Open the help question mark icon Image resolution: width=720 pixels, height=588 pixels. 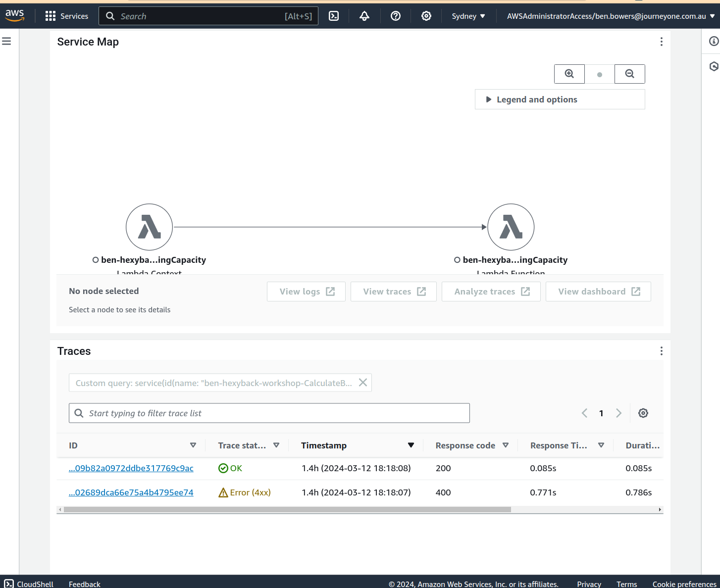pyautogui.click(x=396, y=16)
